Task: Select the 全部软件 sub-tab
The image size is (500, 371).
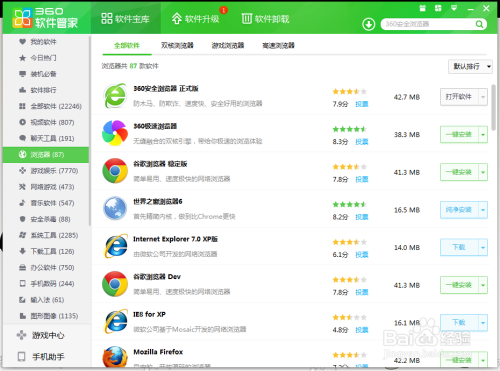Action: coord(127,45)
